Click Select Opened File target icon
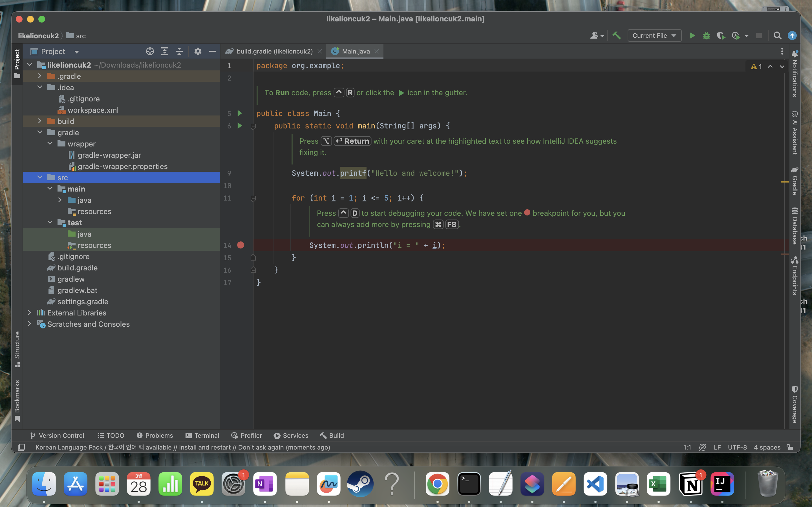 point(150,51)
